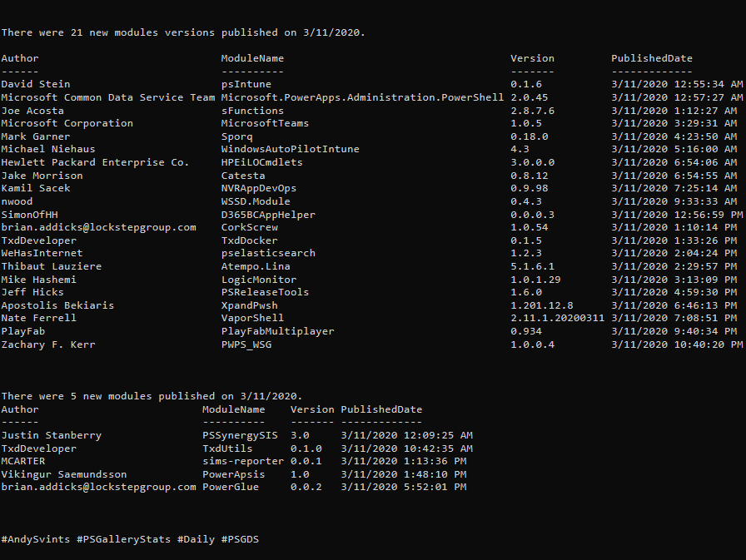Click the Atempo.Lina module name
This screenshot has width=746, height=560.
click(x=256, y=267)
